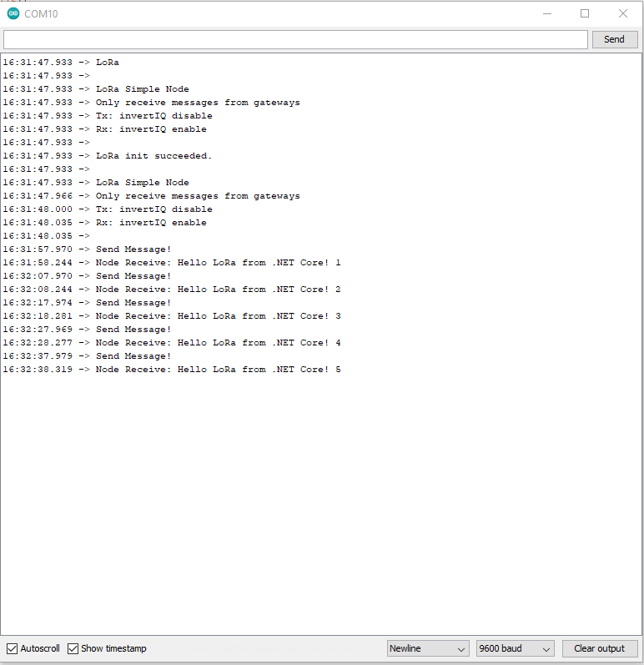
Task: Clear output of the serial monitor
Action: (x=599, y=648)
